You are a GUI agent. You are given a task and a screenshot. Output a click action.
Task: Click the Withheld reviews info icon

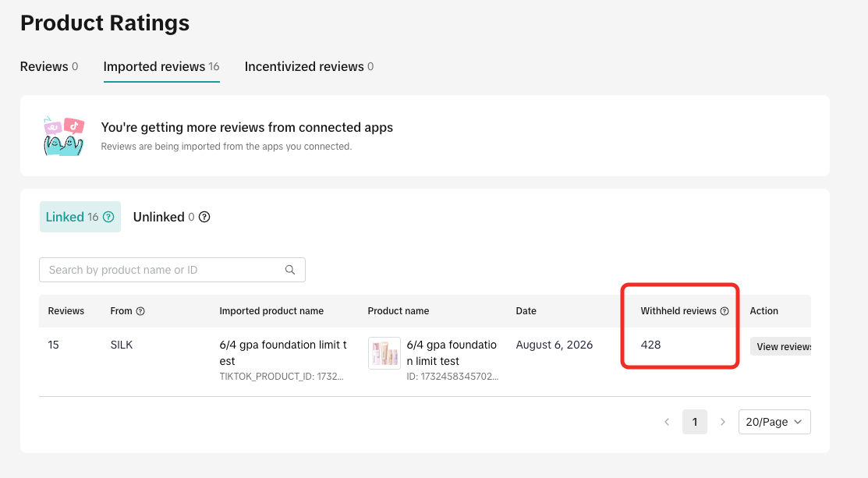pos(725,311)
